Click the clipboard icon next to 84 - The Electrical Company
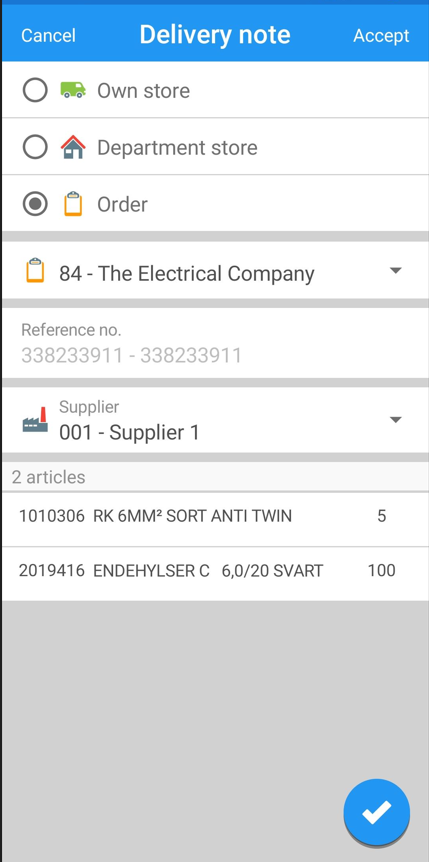 [35, 270]
